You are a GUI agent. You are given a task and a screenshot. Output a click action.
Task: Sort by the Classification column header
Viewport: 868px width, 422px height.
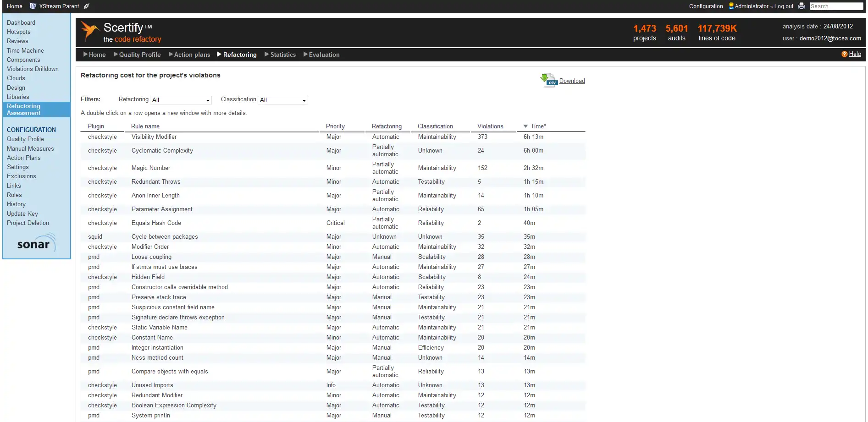pyautogui.click(x=435, y=126)
